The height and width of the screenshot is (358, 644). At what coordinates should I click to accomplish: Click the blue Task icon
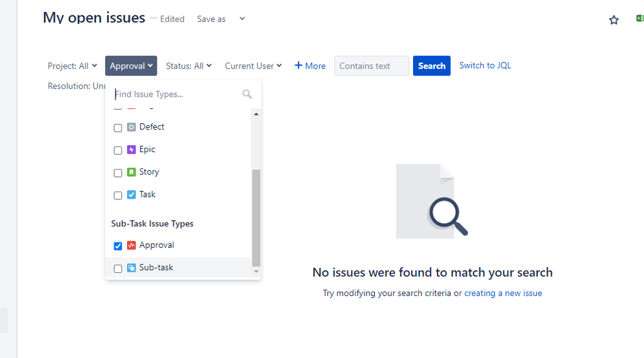point(131,195)
